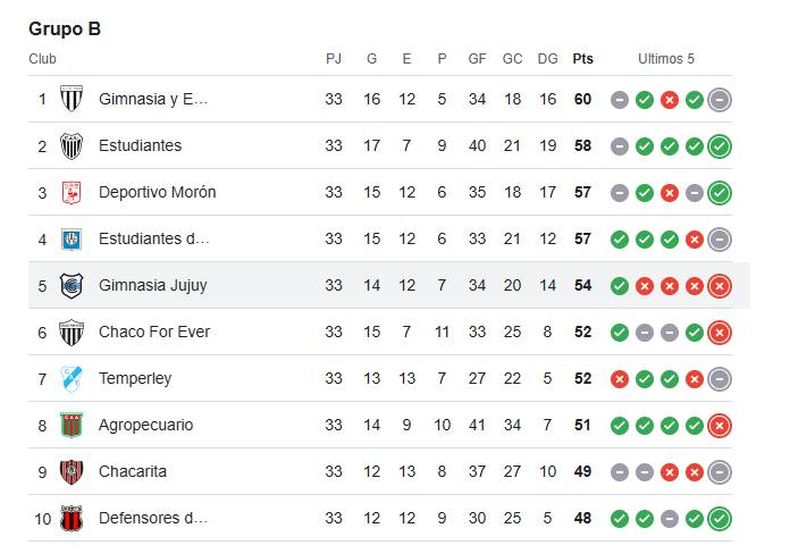Click the Temperley club crest

pyautogui.click(x=71, y=379)
